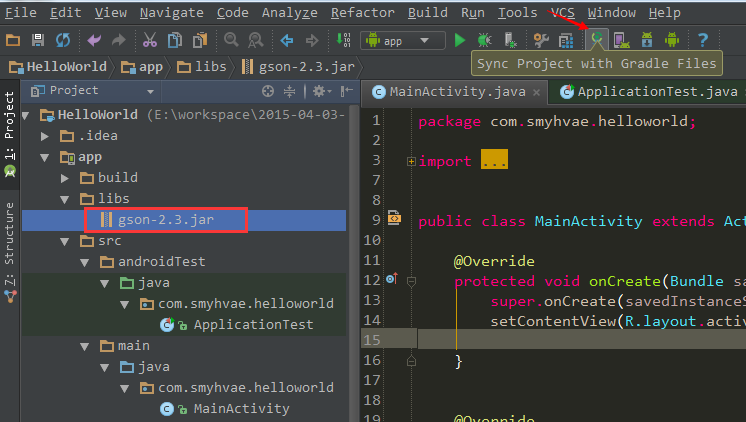
Task: Click the Open folder toolbar icon
Action: (13, 40)
